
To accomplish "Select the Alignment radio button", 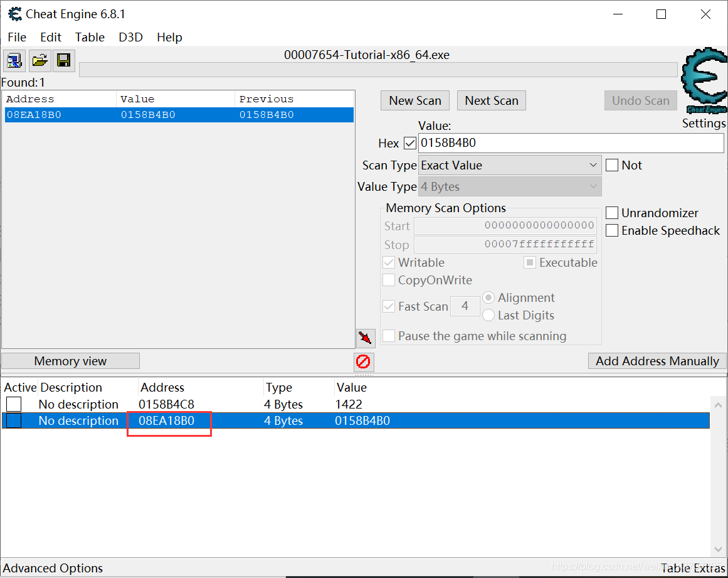I will point(488,297).
